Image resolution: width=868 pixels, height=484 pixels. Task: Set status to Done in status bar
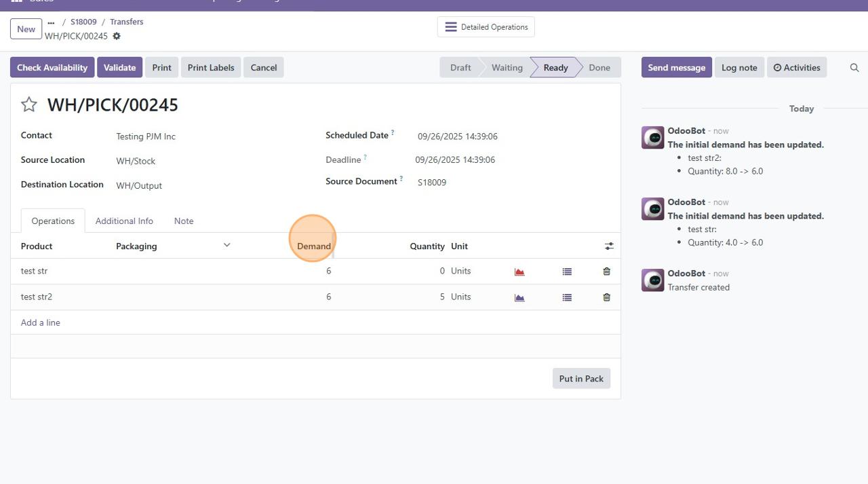tap(599, 68)
